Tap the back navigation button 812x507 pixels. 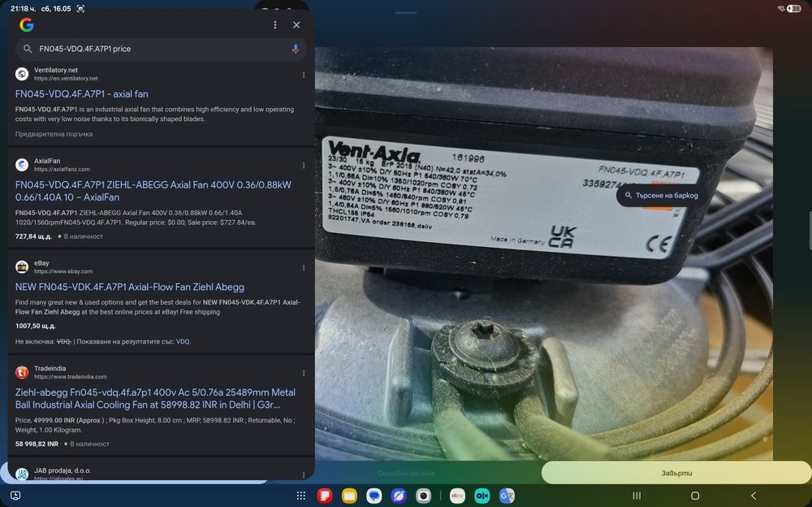tap(754, 496)
